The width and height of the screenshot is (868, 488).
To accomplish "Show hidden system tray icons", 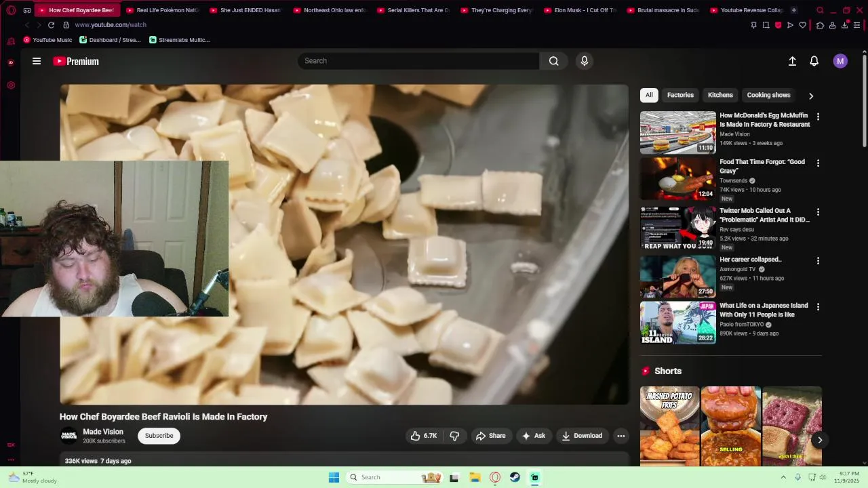I will pyautogui.click(x=783, y=477).
